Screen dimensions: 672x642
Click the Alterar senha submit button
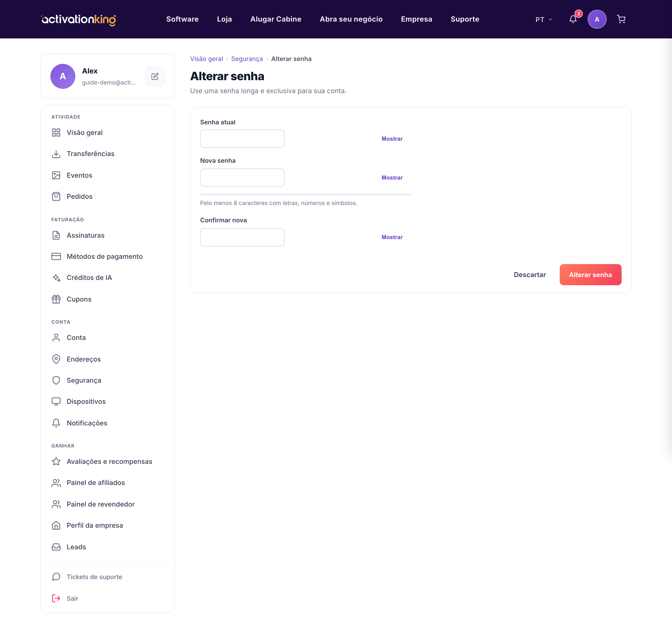(590, 274)
